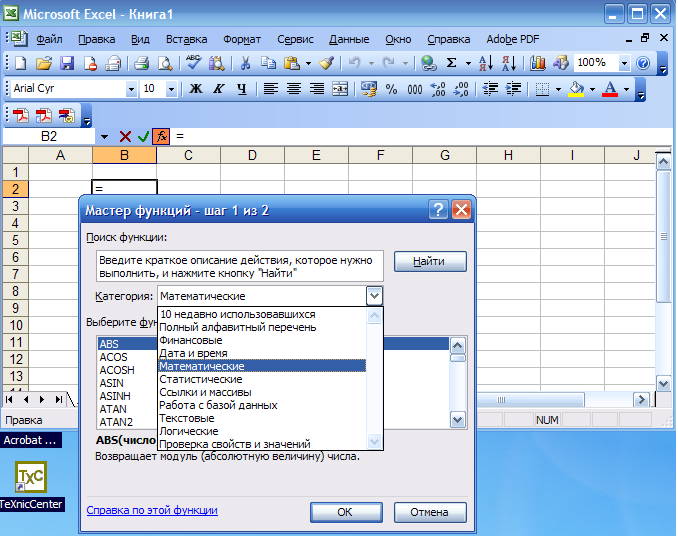Apply the red font color A
This screenshot has width=678, height=537.
point(610,89)
